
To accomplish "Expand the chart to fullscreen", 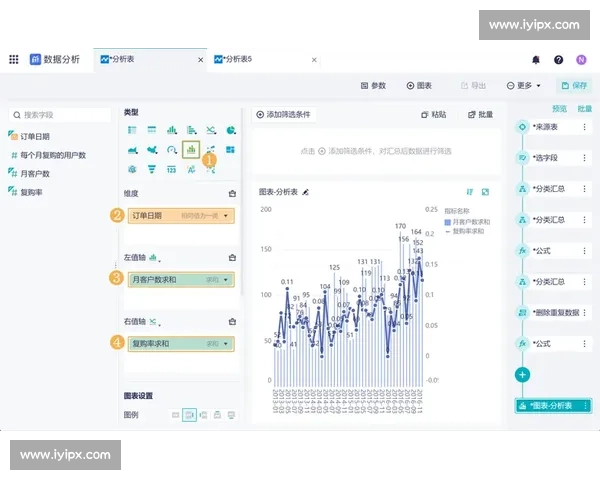I will [x=485, y=192].
